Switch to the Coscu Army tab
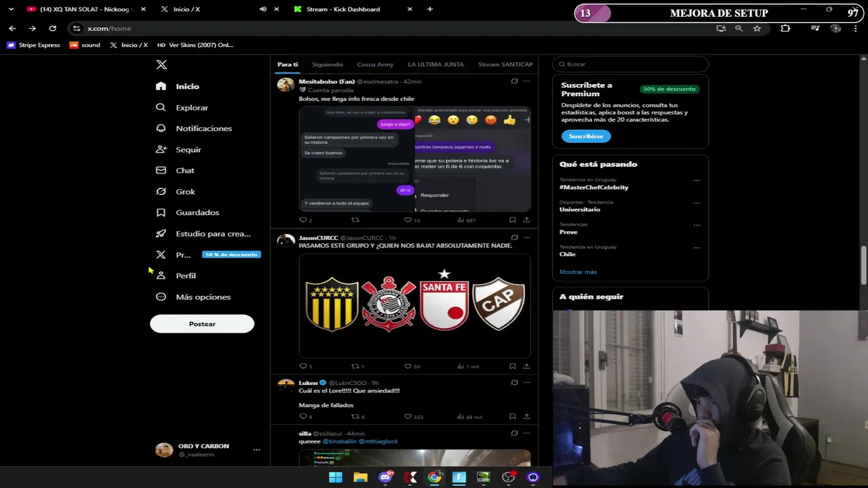 375,64
